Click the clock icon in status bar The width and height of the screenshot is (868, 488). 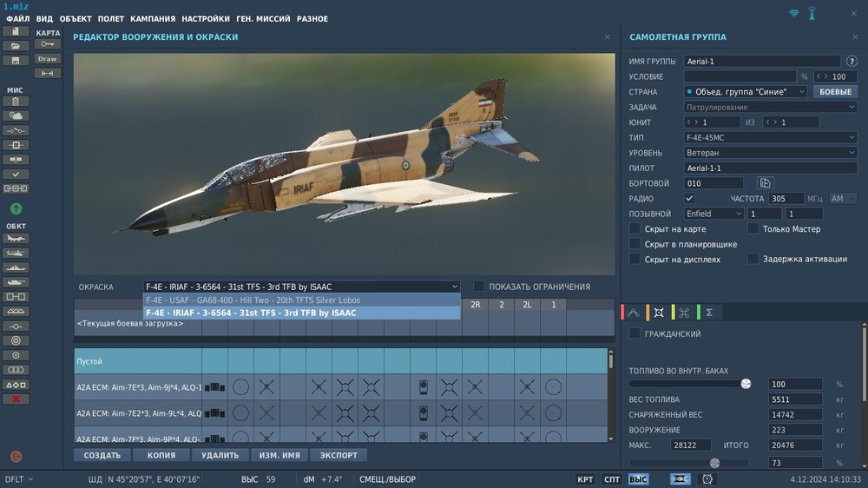coord(707,479)
